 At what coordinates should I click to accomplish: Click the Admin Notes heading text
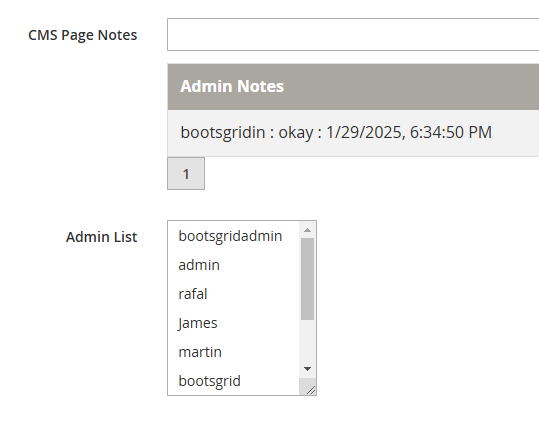(x=232, y=86)
